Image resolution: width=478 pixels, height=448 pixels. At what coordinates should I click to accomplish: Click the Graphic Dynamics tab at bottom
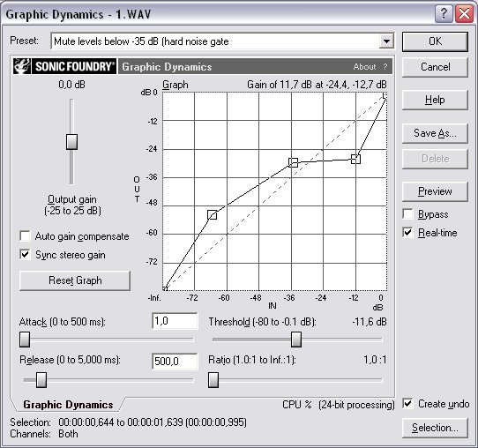pyautogui.click(x=68, y=405)
